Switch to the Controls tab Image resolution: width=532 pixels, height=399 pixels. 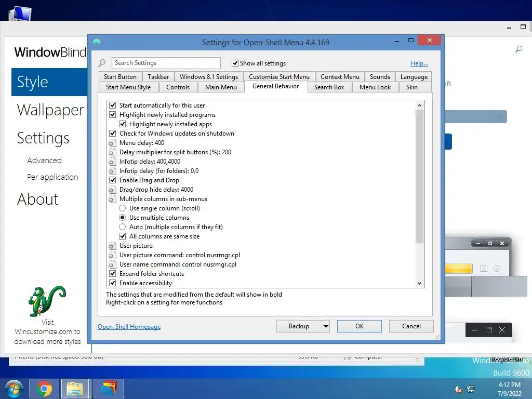[178, 87]
